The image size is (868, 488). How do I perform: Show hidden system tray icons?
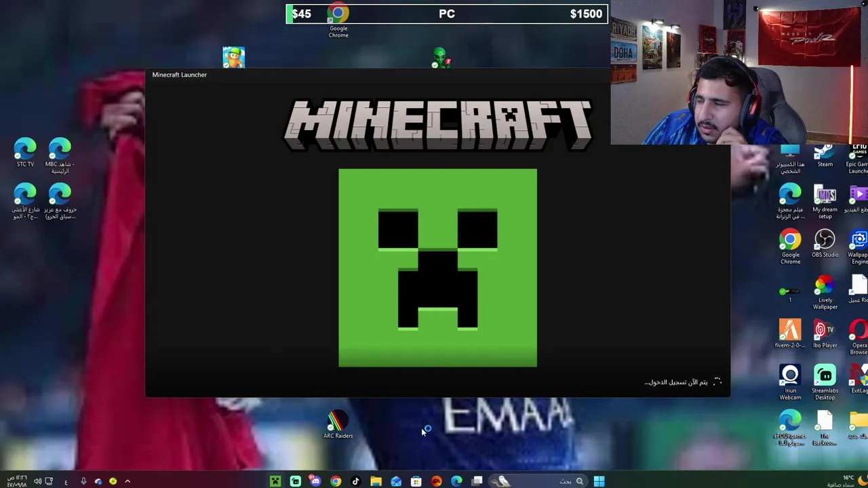click(x=127, y=481)
